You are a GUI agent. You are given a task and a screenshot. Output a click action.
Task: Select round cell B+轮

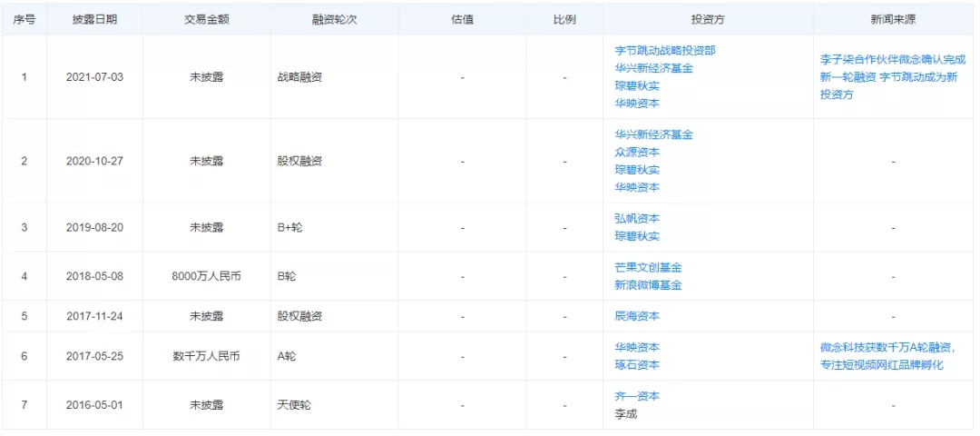coord(289,227)
